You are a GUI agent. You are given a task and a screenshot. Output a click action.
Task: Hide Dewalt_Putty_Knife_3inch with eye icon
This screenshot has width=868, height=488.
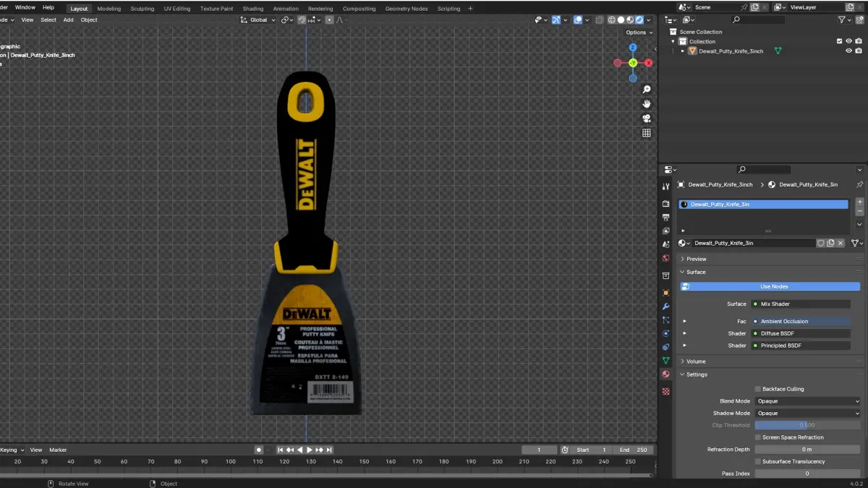(849, 51)
